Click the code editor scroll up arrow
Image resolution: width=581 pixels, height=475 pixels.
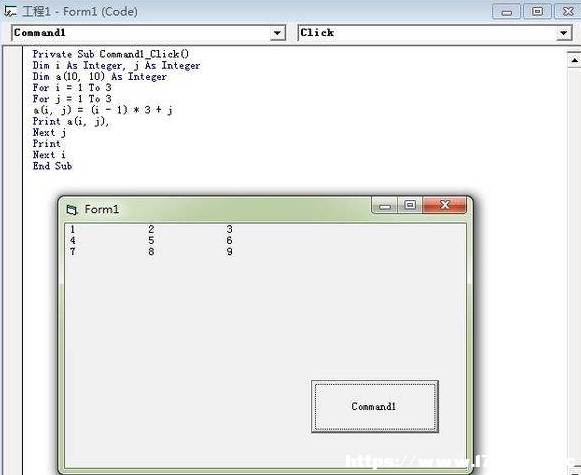tap(574, 60)
